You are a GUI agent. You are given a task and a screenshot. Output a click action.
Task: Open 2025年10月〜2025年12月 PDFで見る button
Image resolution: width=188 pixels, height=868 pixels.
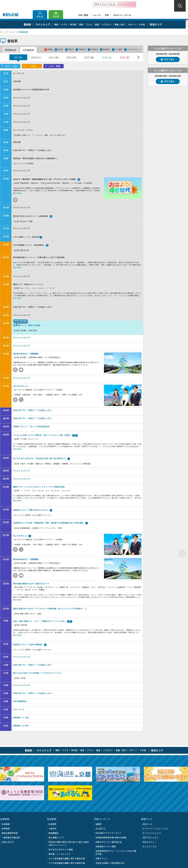(x=167, y=82)
